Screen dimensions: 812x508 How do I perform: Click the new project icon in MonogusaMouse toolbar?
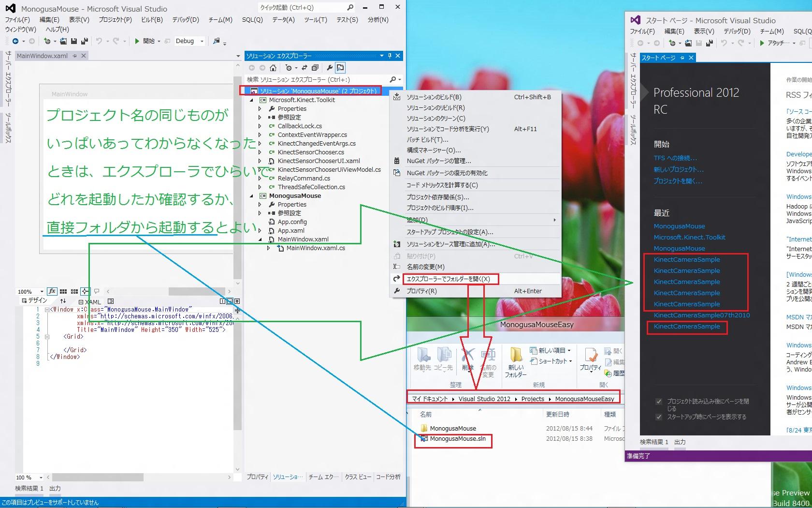(47, 41)
